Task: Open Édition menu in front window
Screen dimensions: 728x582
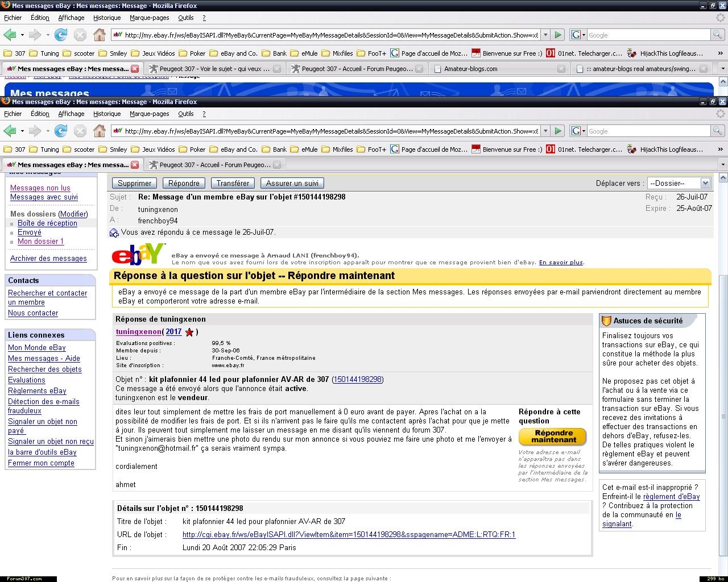Action: pos(40,114)
